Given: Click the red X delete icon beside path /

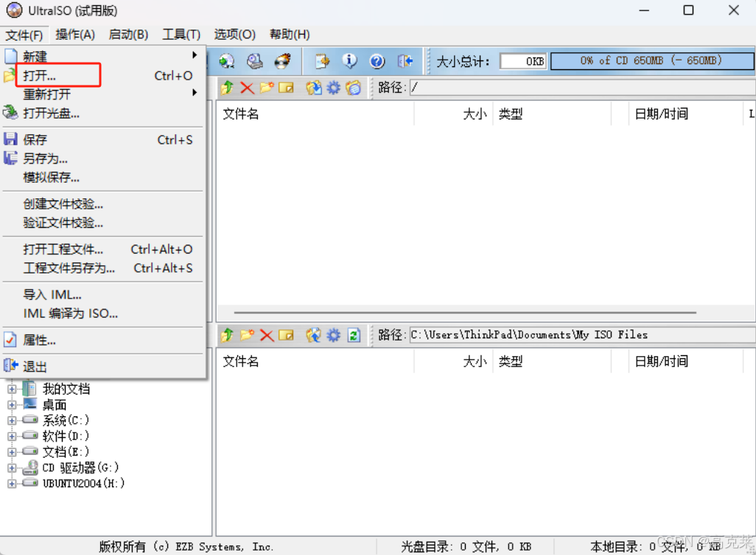Looking at the screenshot, I should pos(247,88).
